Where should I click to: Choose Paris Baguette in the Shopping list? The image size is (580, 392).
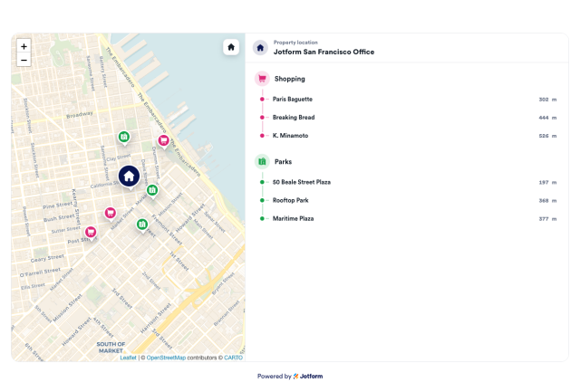[x=293, y=99]
